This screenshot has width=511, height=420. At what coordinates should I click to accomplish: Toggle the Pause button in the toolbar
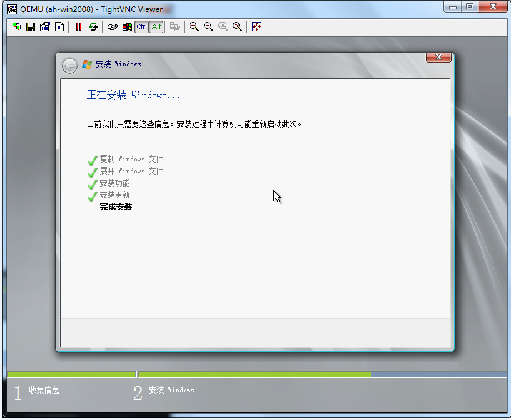[x=79, y=27]
